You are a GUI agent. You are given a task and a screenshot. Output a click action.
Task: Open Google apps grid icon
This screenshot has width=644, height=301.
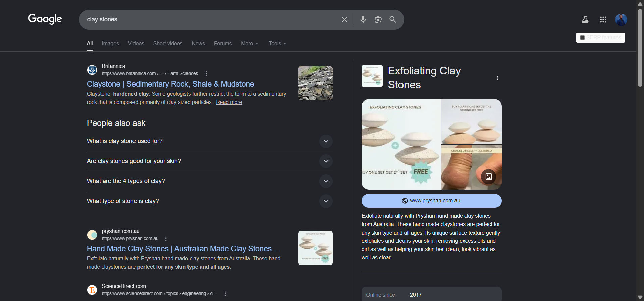pyautogui.click(x=603, y=20)
